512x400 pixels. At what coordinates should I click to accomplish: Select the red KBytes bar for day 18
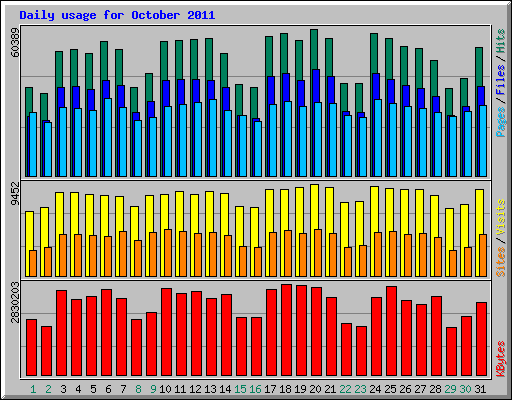click(286, 330)
